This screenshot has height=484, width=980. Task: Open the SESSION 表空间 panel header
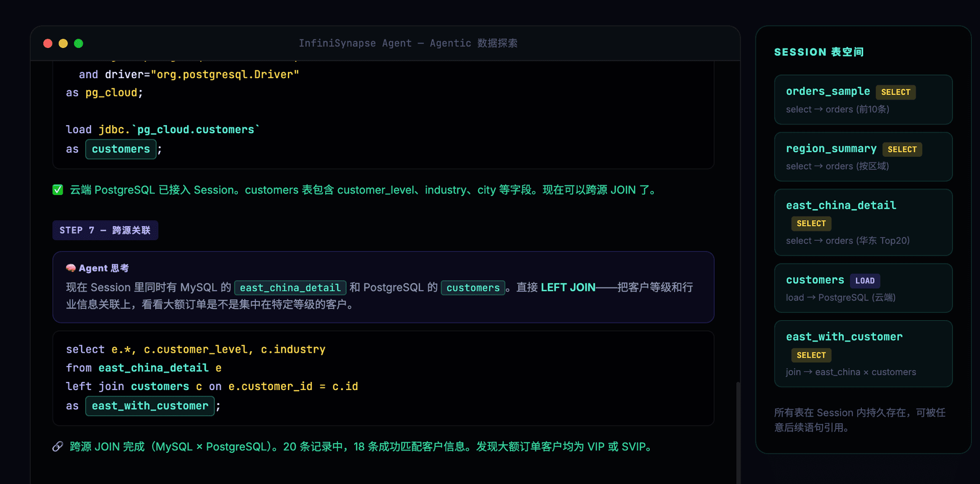pos(818,52)
